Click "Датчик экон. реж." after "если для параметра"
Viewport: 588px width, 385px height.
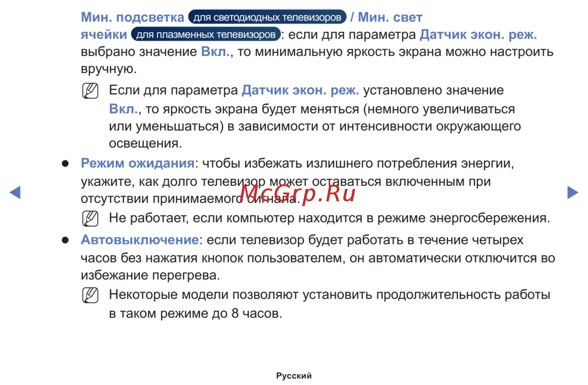coord(478,35)
